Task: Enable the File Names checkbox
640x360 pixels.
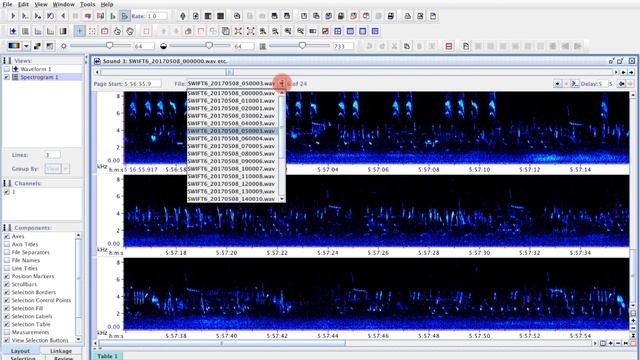Action: pyautogui.click(x=7, y=260)
